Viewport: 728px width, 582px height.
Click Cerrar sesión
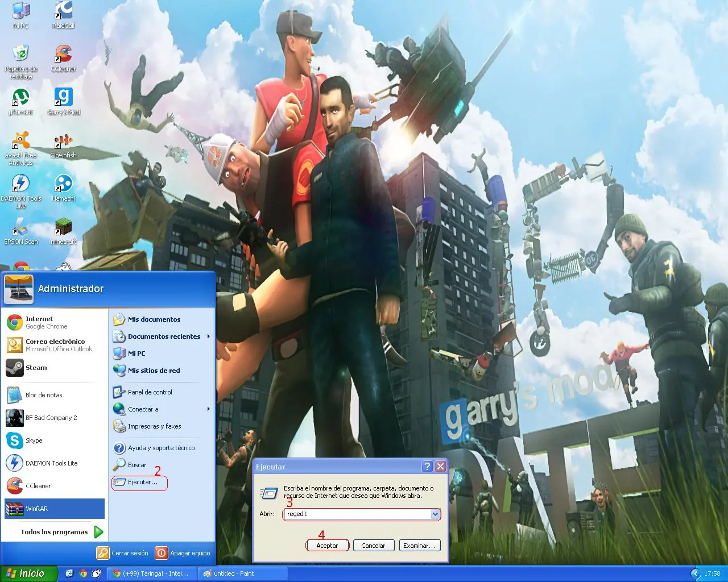pos(123,553)
